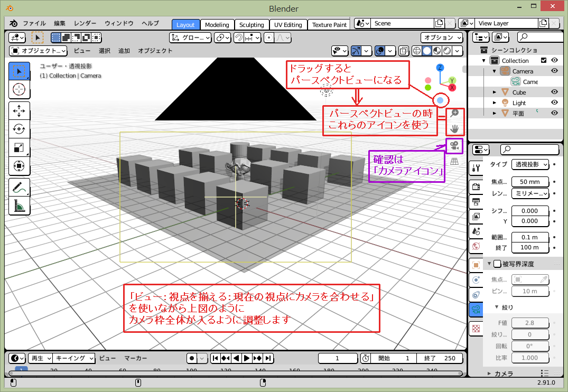This screenshot has height=392, width=568.
Task: Select the Select Box tool
Action: tap(19, 71)
